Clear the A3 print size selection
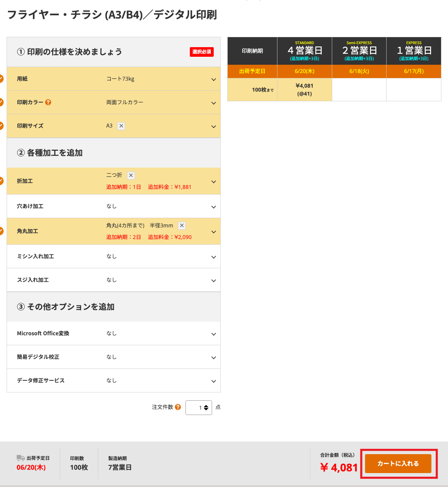Screen dimensions: 448x488 pos(121,126)
